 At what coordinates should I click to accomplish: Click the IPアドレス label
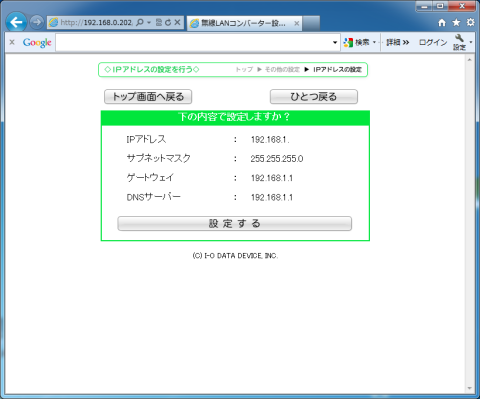click(146, 139)
